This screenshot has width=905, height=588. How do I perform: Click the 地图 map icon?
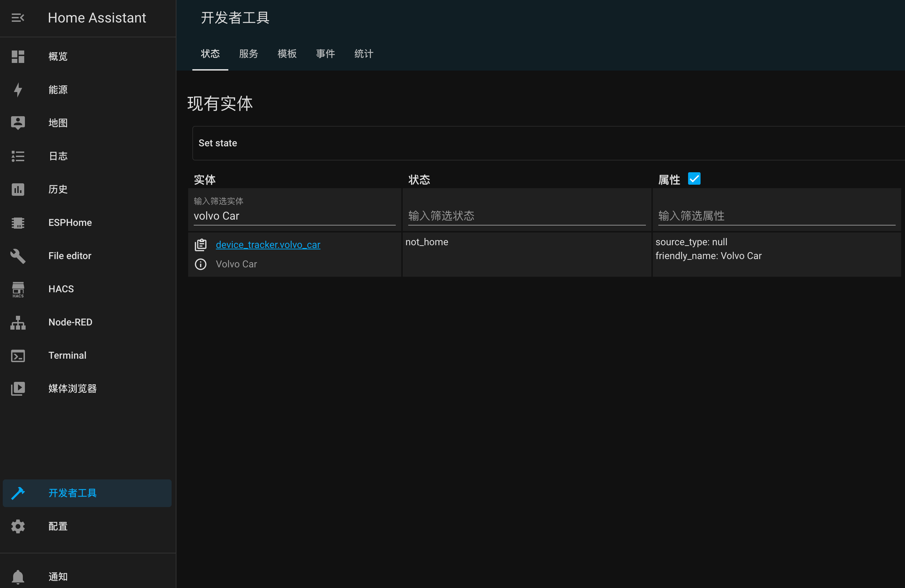[18, 122]
